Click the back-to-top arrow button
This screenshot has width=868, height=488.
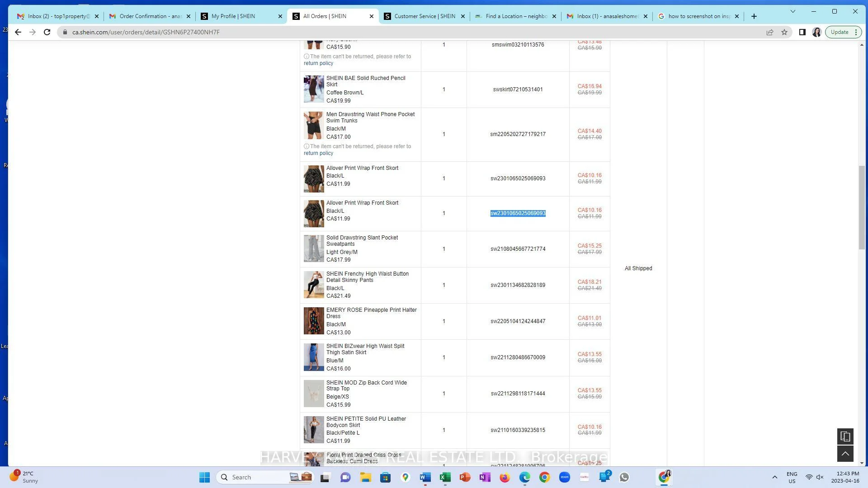[x=845, y=454]
